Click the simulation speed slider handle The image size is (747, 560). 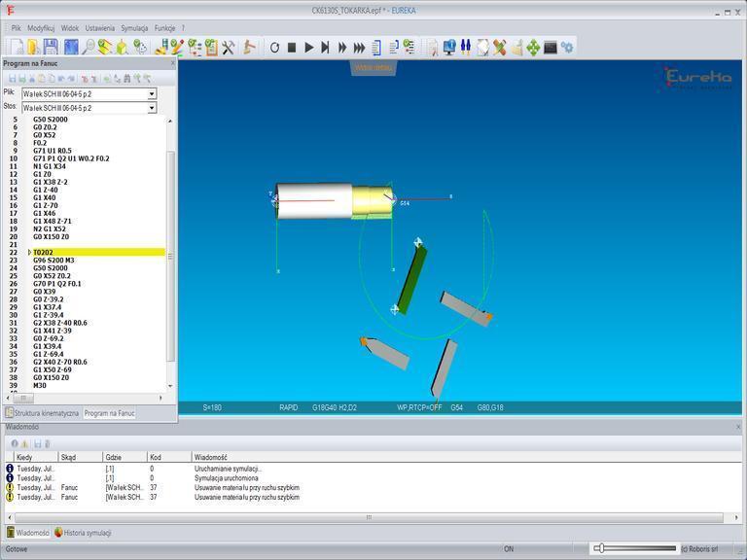601,548
